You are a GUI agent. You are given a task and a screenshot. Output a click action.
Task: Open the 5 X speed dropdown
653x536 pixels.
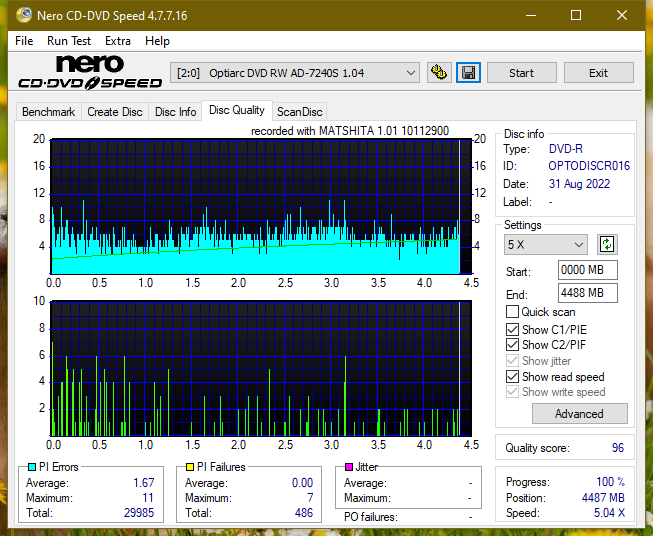546,244
